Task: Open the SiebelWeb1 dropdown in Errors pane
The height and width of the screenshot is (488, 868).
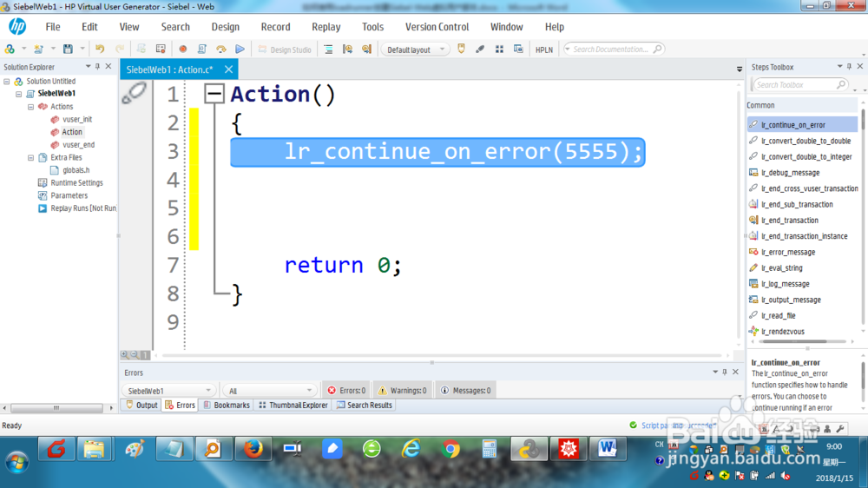Action: tap(168, 391)
